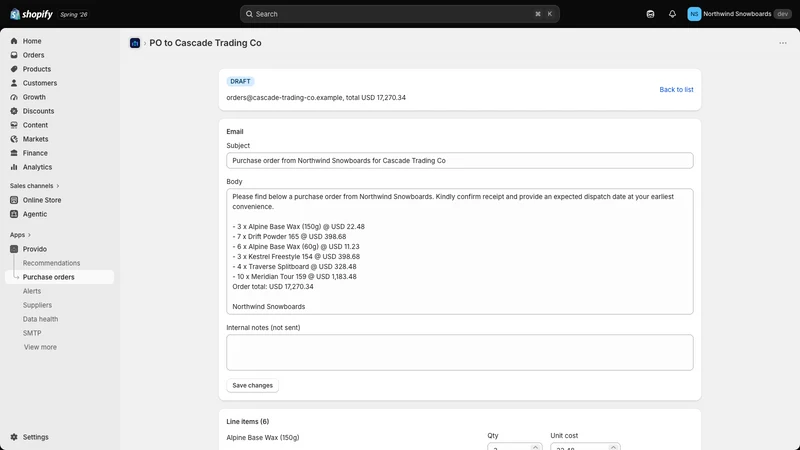The width and height of the screenshot is (800, 450).
Task: Click the search magnifier icon
Action: pos(249,14)
